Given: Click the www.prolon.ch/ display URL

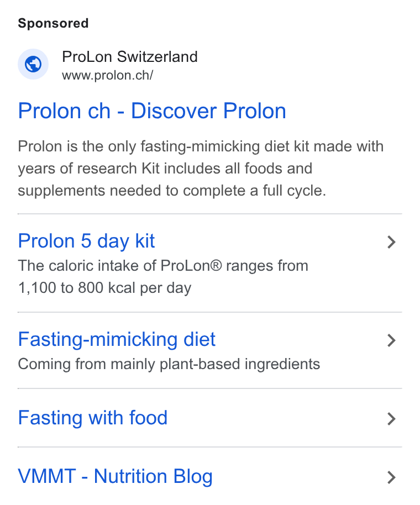Looking at the screenshot, I should [x=108, y=75].
